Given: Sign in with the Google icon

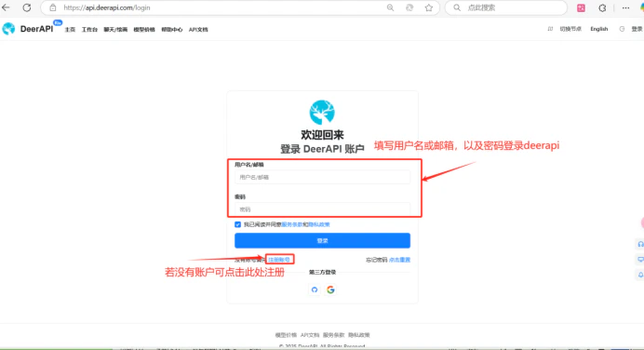Looking at the screenshot, I should [330, 289].
